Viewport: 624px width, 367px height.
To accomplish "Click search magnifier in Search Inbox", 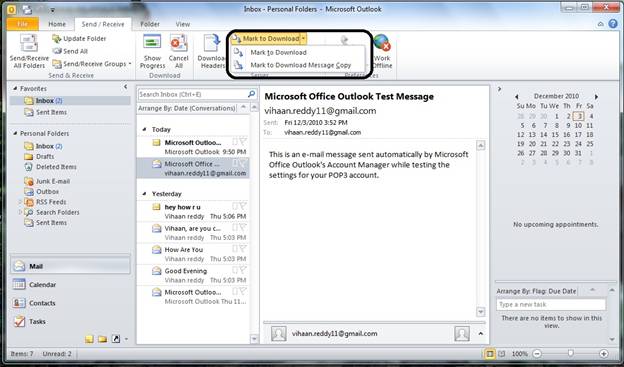I will tap(251, 94).
